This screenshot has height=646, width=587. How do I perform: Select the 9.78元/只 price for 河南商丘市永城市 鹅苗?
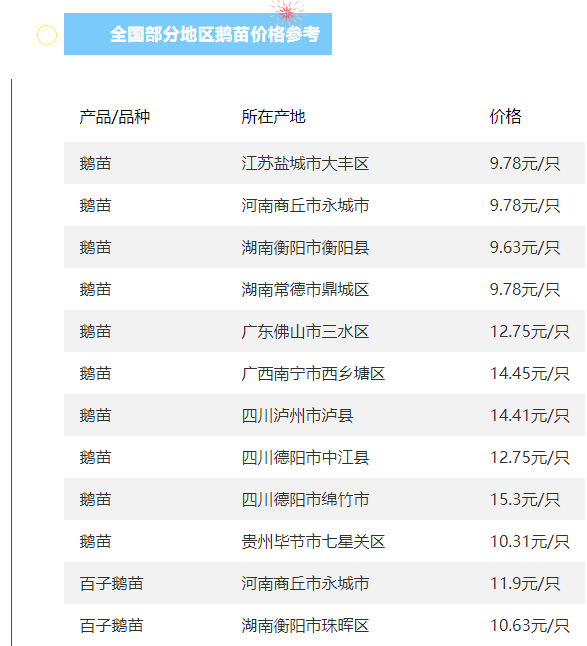click(525, 206)
